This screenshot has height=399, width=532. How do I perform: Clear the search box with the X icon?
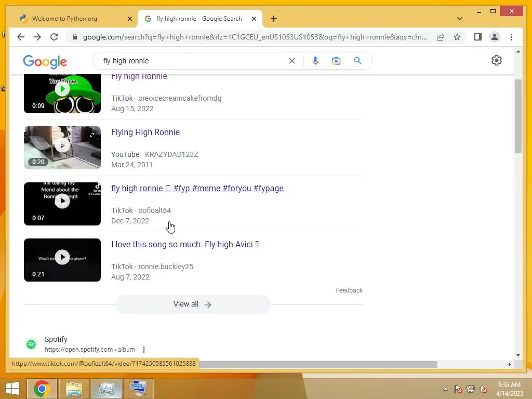[x=292, y=61]
